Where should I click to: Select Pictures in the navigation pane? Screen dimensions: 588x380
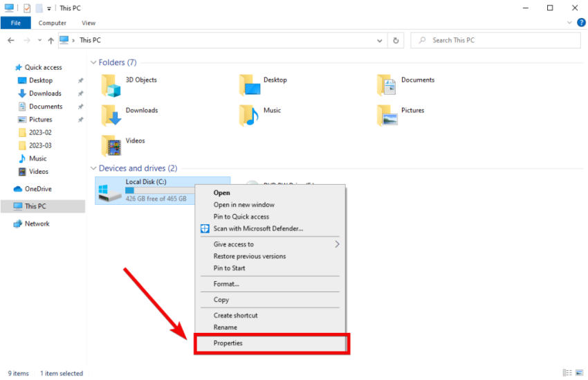[x=41, y=120]
